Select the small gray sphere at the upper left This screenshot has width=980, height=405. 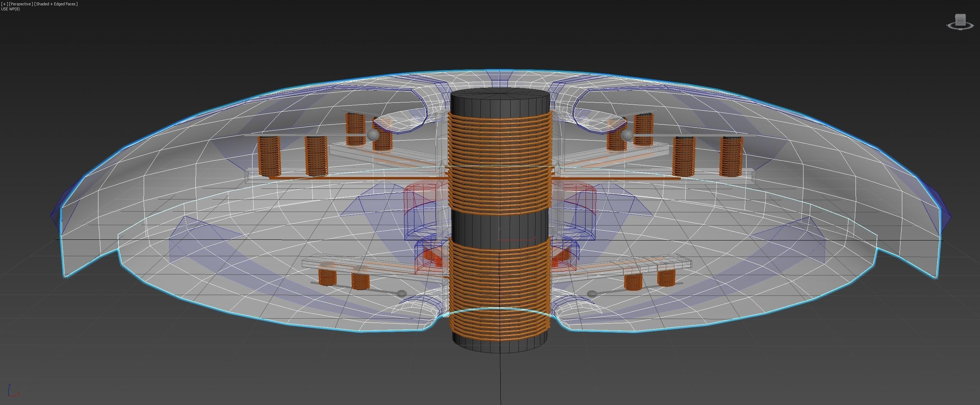tap(373, 135)
